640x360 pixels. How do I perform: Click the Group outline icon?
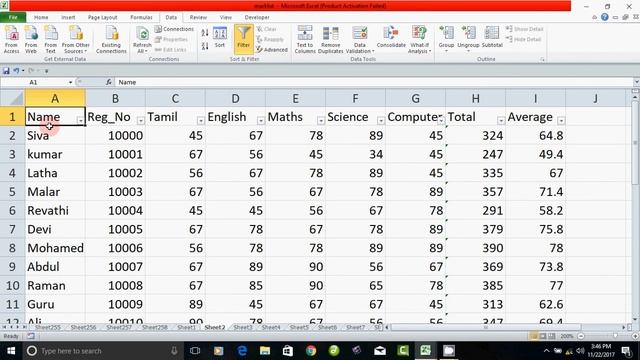446,38
